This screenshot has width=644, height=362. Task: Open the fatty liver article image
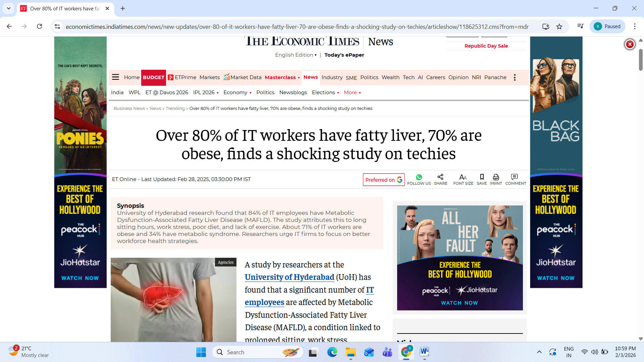click(173, 300)
